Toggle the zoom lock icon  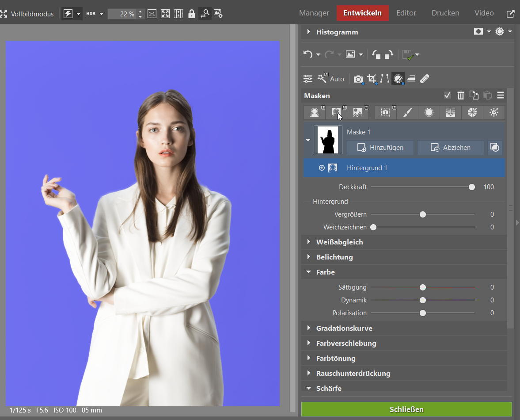(192, 14)
